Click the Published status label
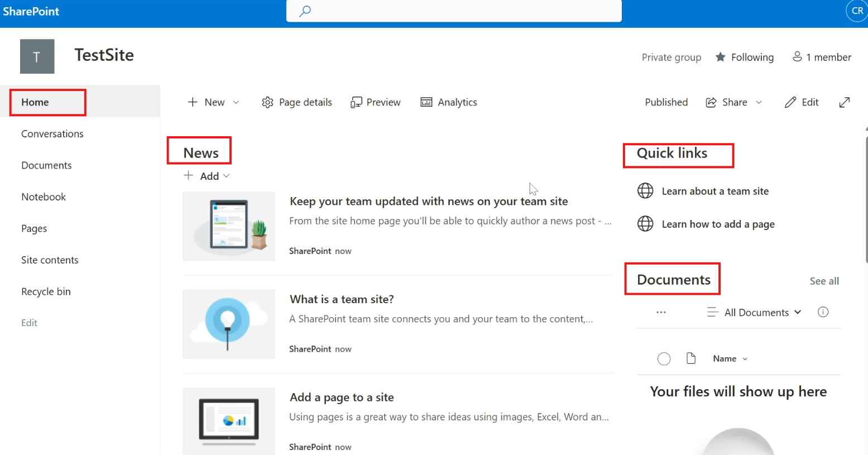 point(666,102)
